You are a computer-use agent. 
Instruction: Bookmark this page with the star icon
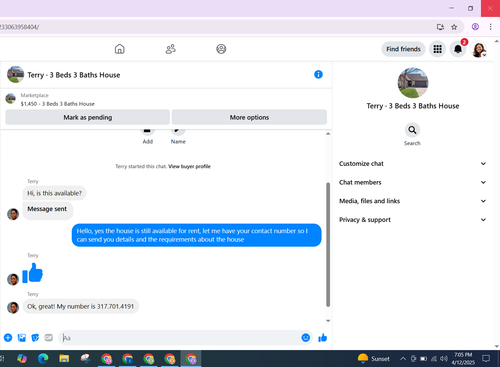click(x=454, y=27)
